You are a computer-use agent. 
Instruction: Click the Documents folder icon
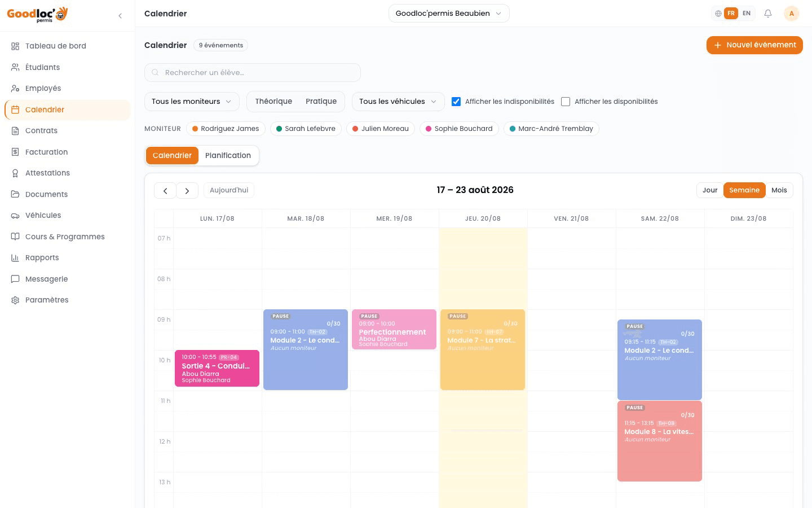point(15,194)
